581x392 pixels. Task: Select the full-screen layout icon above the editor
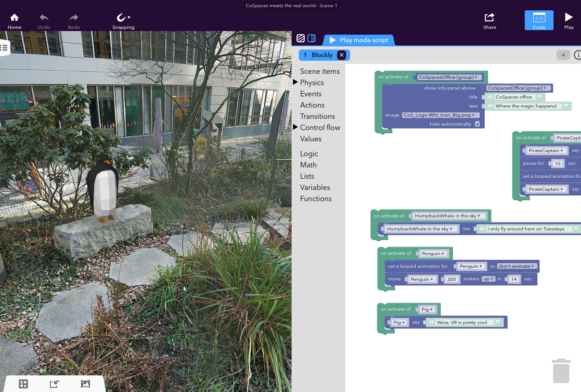(301, 39)
